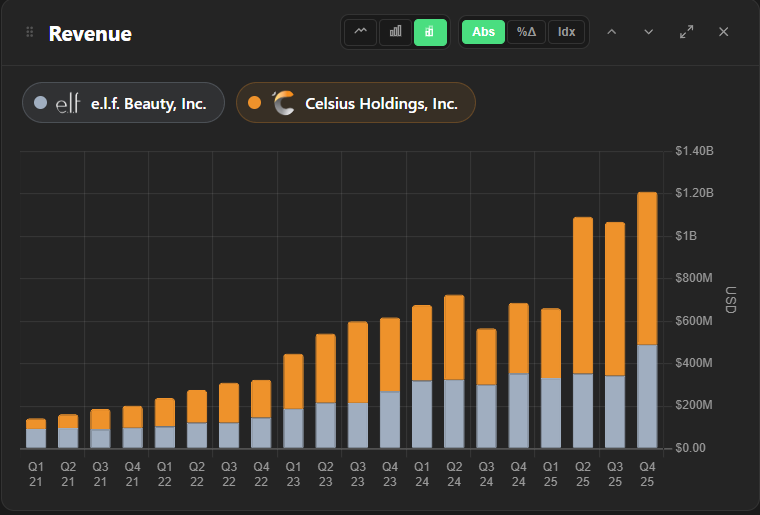Click the e.l.f. logo in the legend
The height and width of the screenshot is (515, 760).
coord(68,103)
